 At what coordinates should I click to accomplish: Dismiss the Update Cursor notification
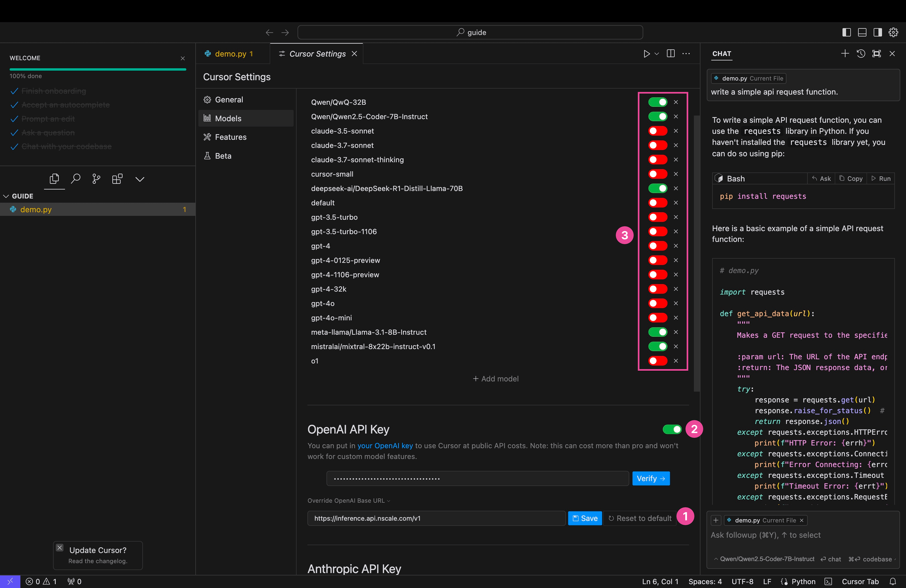(x=60, y=548)
